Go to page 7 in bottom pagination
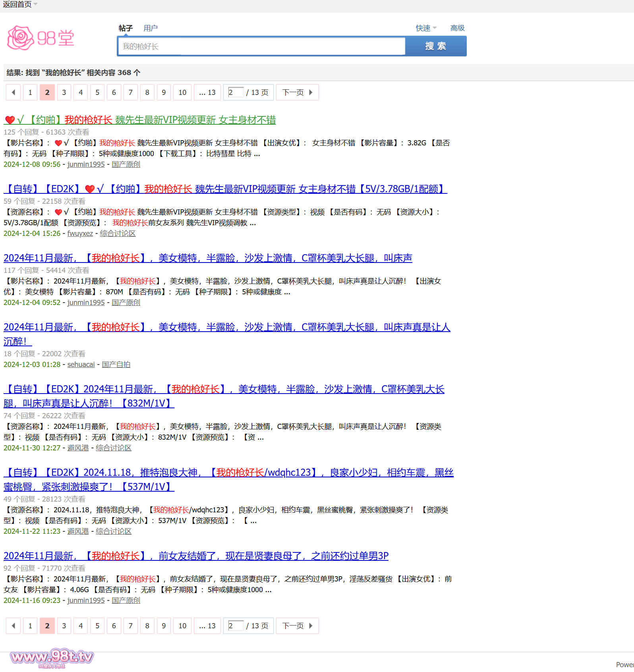The width and height of the screenshot is (634, 672). tap(131, 626)
